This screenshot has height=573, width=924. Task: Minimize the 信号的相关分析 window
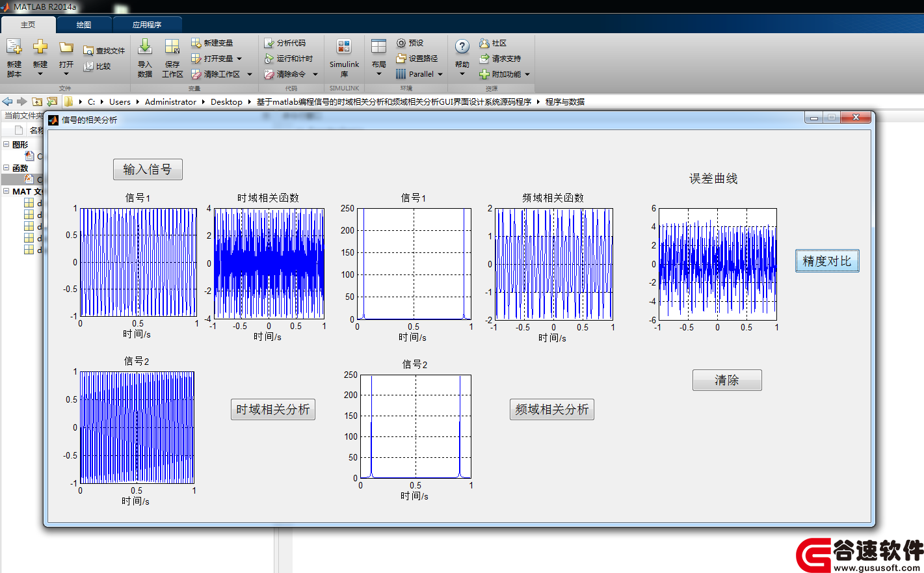click(x=814, y=118)
